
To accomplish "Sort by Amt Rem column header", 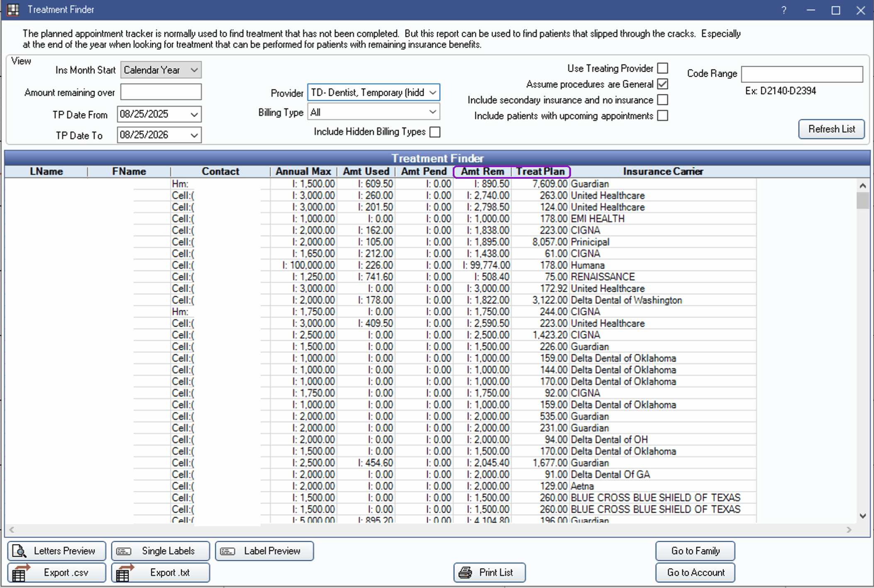I will 482,172.
